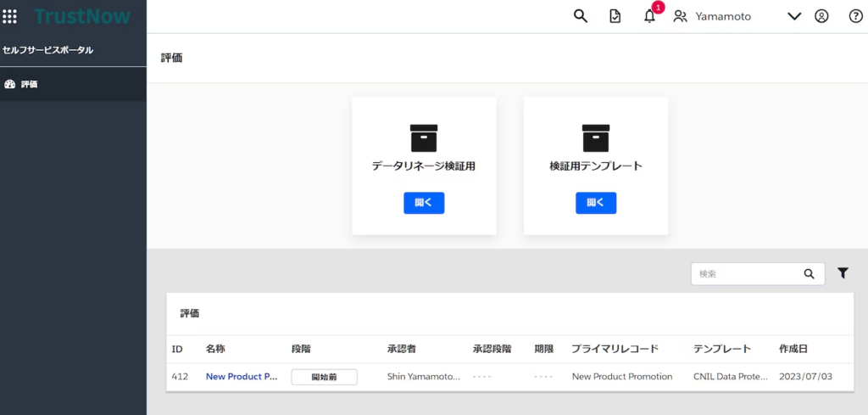The width and height of the screenshot is (868, 415).
Task: Open the app launcher grid icon
Action: [x=10, y=16]
